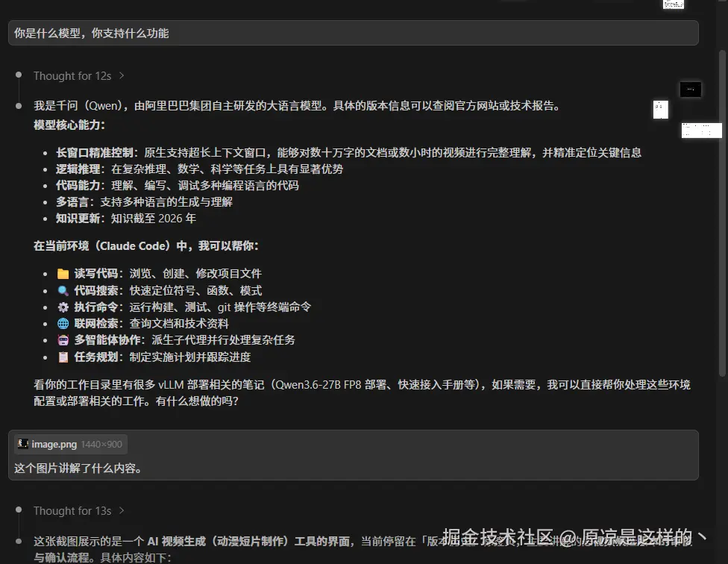The height and width of the screenshot is (564, 728).
Task: Click the heading "在当前环境（Claude Code）中，我可以帮你:"
Action: [145, 245]
